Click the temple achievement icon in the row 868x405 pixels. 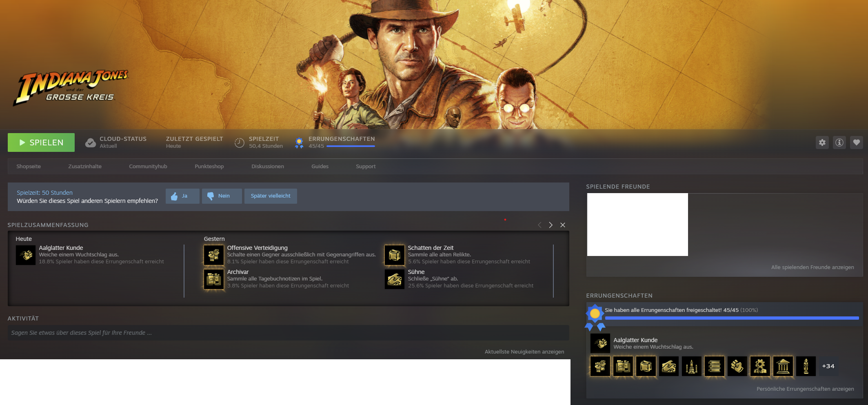[x=782, y=366]
